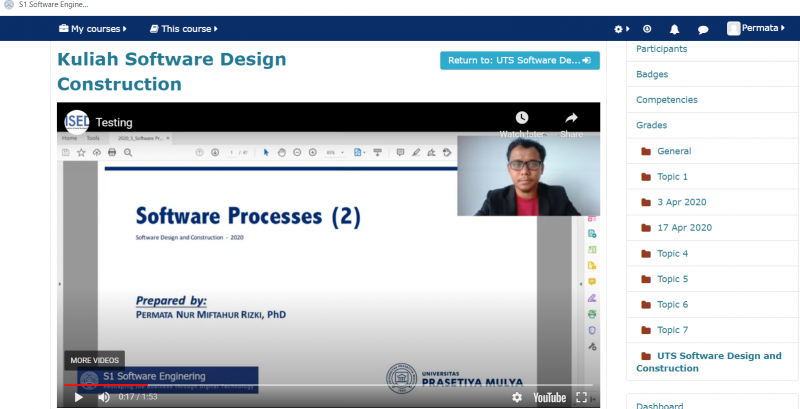Click the folder icon beside General
The image size is (800, 409).
(x=646, y=151)
